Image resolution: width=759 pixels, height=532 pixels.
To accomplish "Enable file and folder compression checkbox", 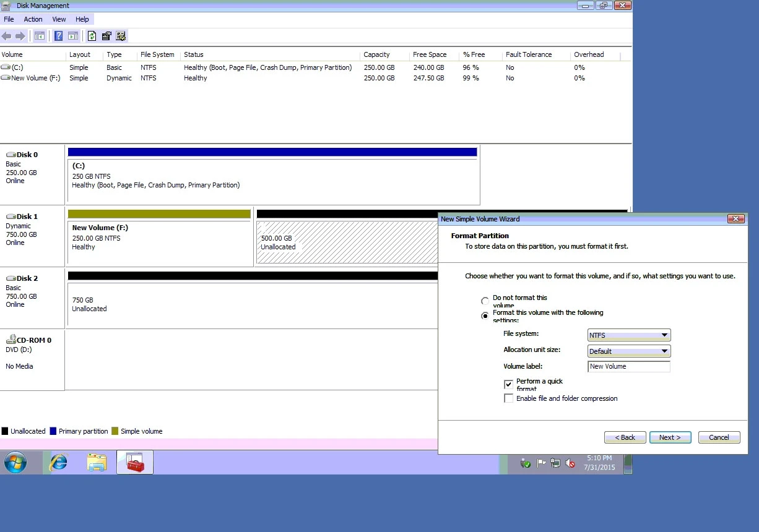I will point(509,399).
